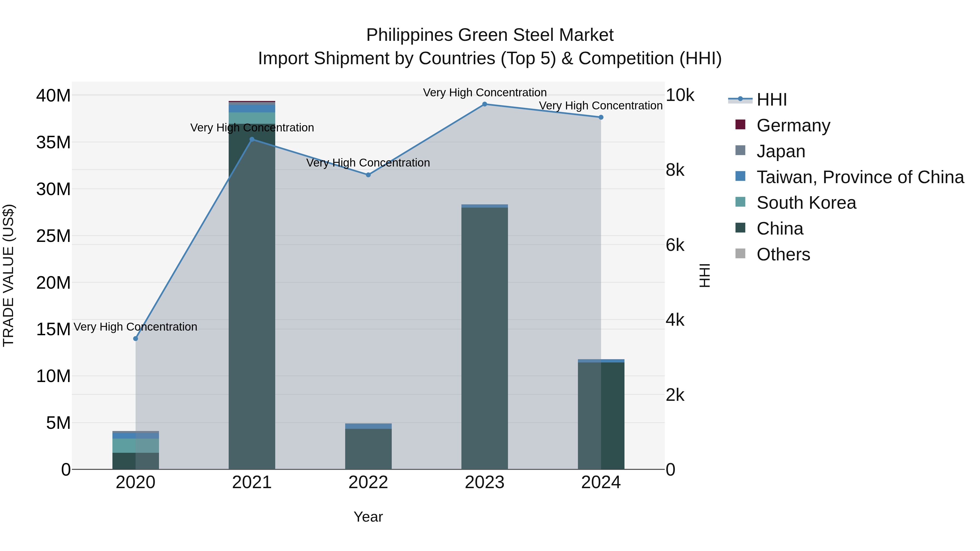Click the 2020 South Korea bar segment

(x=136, y=446)
